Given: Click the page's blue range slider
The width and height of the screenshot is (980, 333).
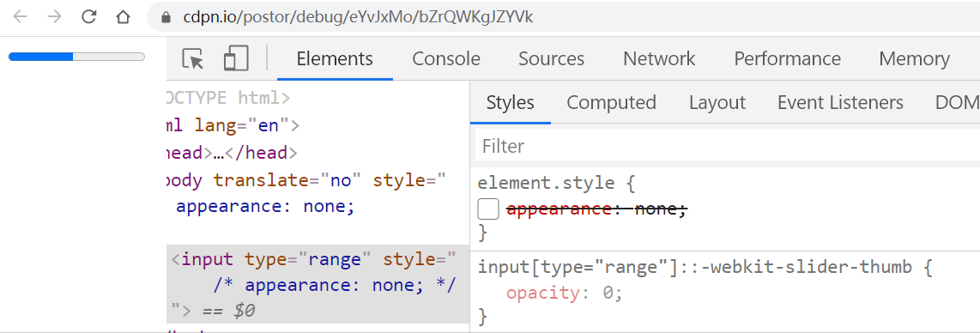Looking at the screenshot, I should coord(76,57).
